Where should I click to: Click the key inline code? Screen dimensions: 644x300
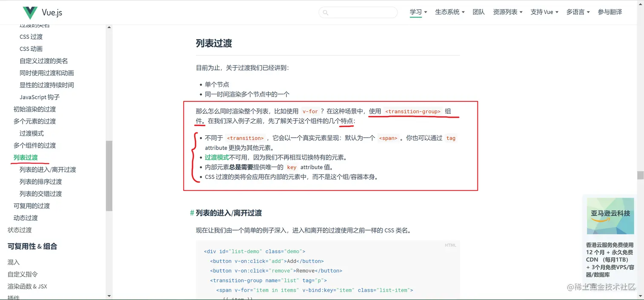292,167
